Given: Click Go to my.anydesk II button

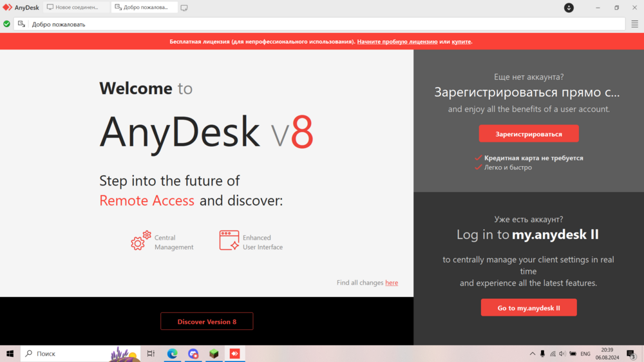Looking at the screenshot, I should click(x=529, y=308).
